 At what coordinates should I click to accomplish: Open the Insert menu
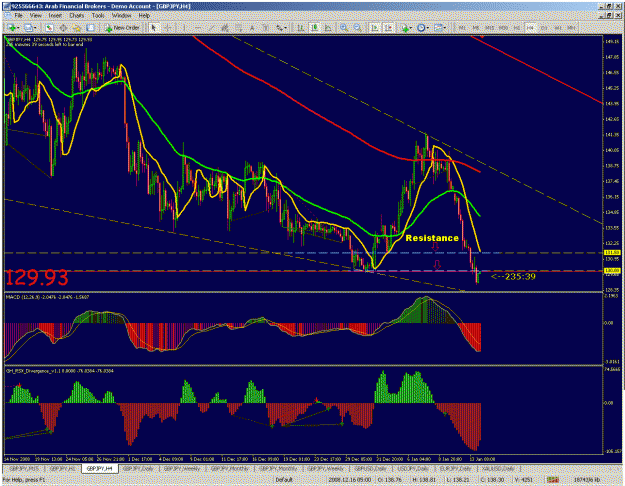tap(55, 16)
